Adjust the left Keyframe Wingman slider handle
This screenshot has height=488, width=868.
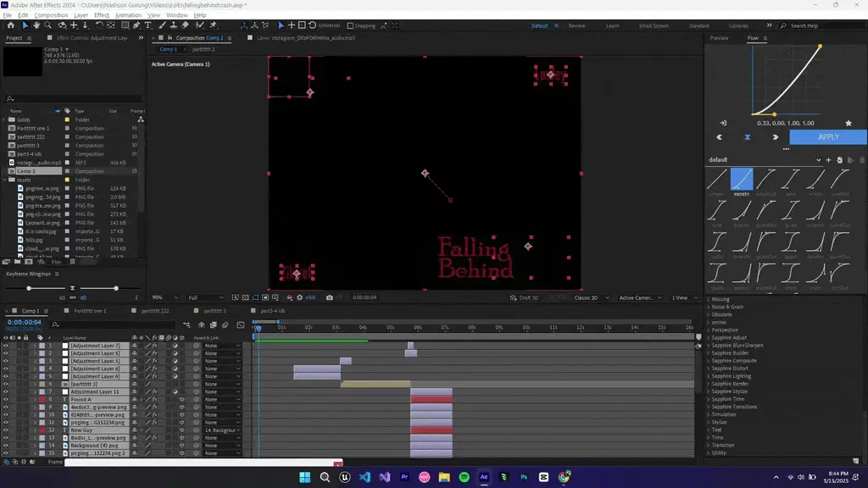(29, 288)
